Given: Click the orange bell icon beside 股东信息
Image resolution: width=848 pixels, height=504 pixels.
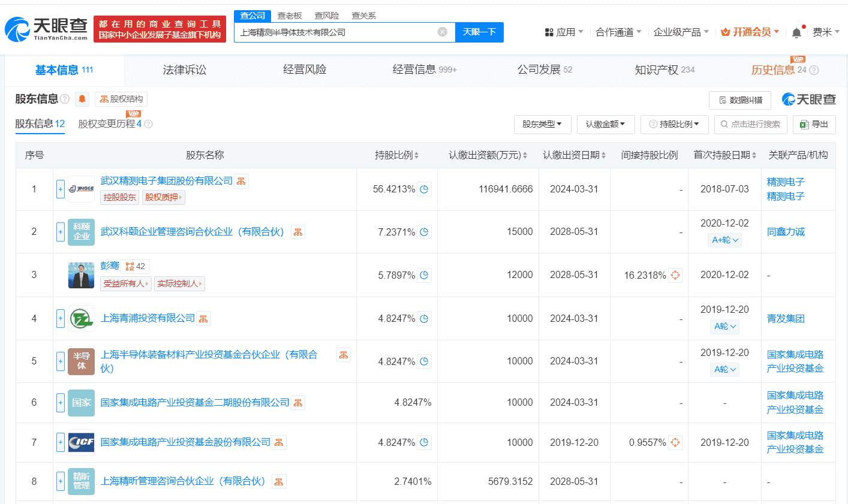Looking at the screenshot, I should tap(82, 99).
